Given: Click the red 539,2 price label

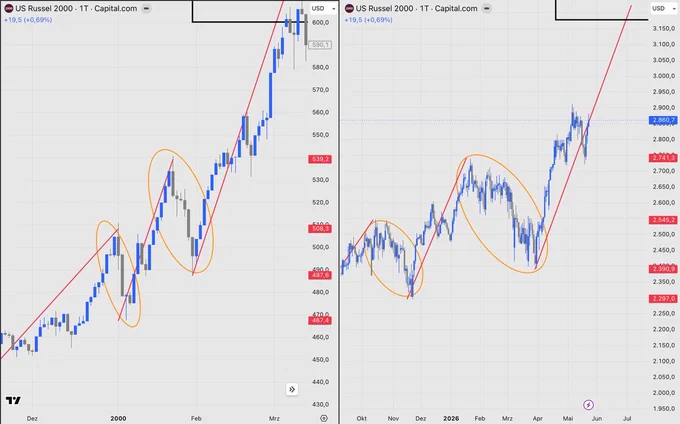Looking at the screenshot, I should coord(320,159).
